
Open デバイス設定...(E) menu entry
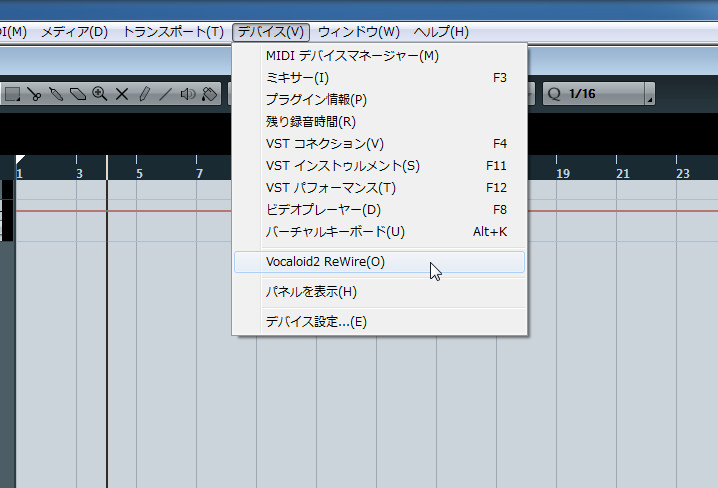tap(380, 322)
